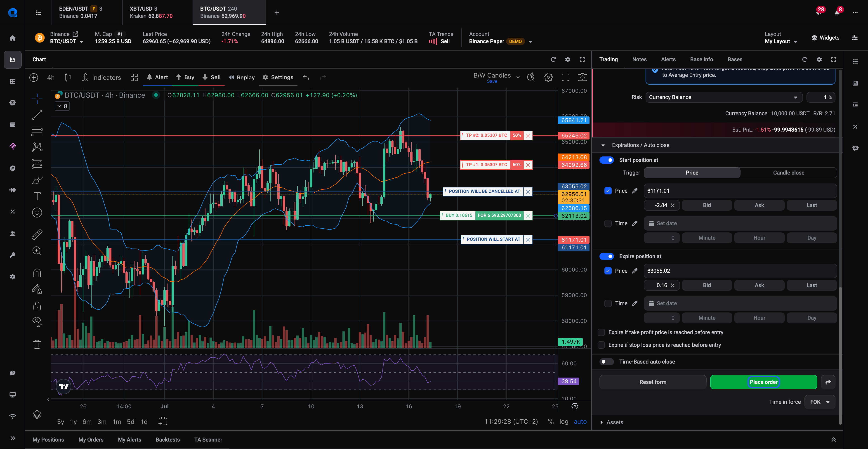The image size is (868, 449).
Task: Select the trend line drawing tool
Action: point(37,115)
